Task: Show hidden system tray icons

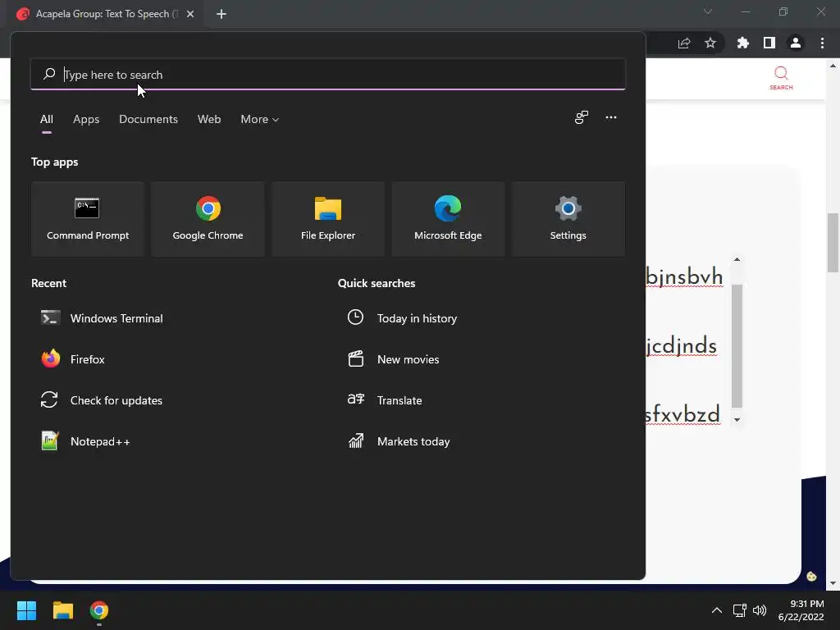Action: (x=716, y=610)
